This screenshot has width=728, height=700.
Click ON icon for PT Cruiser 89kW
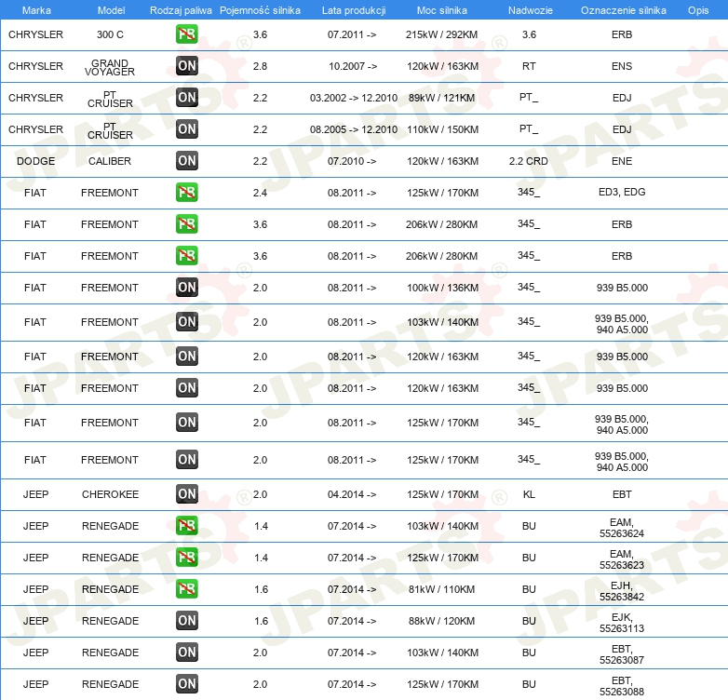[x=186, y=98]
